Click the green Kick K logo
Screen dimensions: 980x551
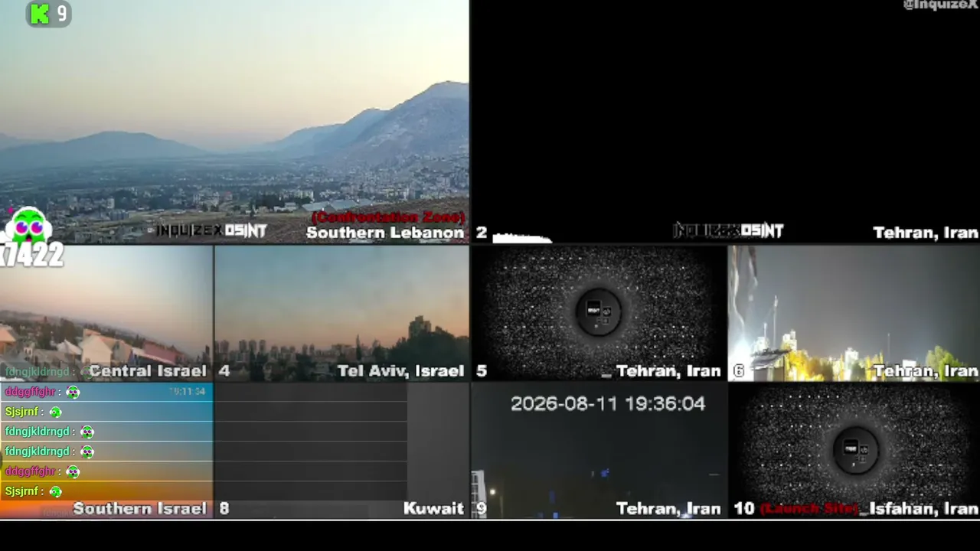[39, 13]
